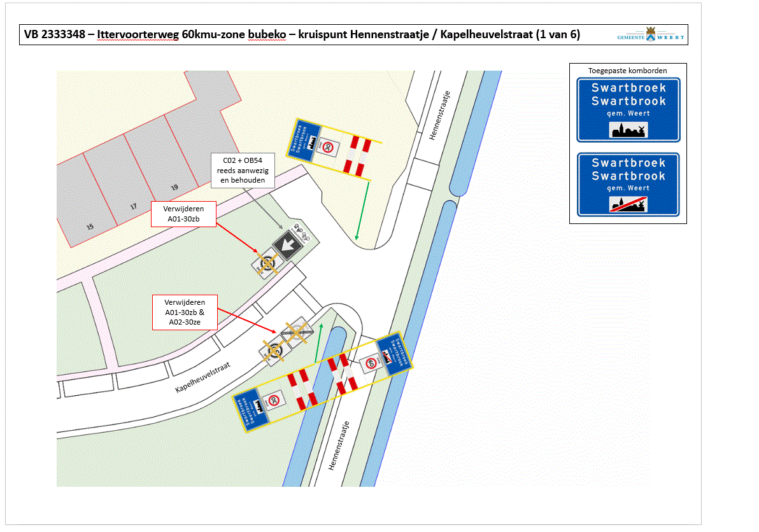The height and width of the screenshot is (532, 759).
Task: Click the Gemeente Weert logo
Action: click(650, 35)
